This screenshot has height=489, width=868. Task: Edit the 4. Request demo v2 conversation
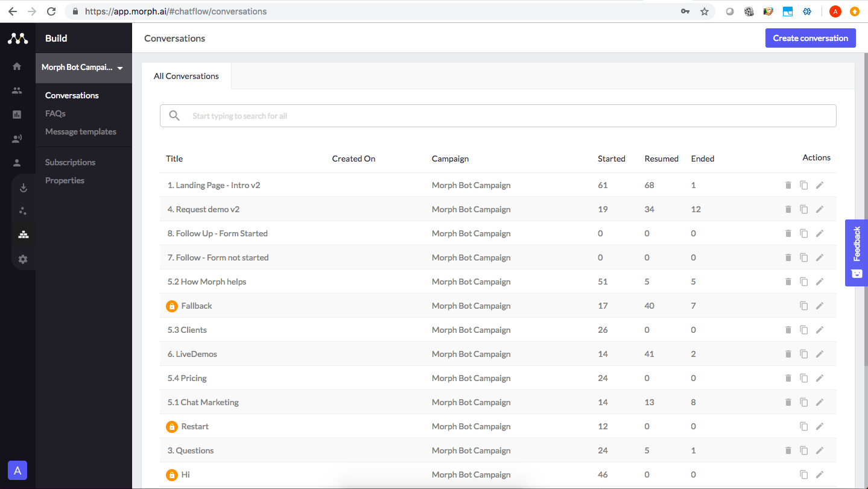[x=819, y=209]
